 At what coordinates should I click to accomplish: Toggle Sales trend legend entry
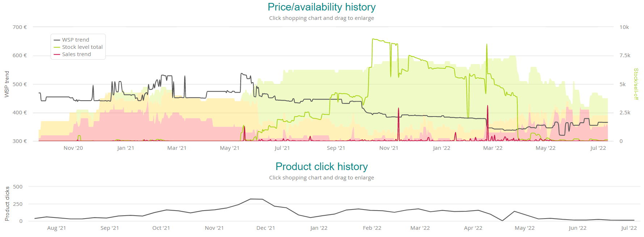(76, 54)
